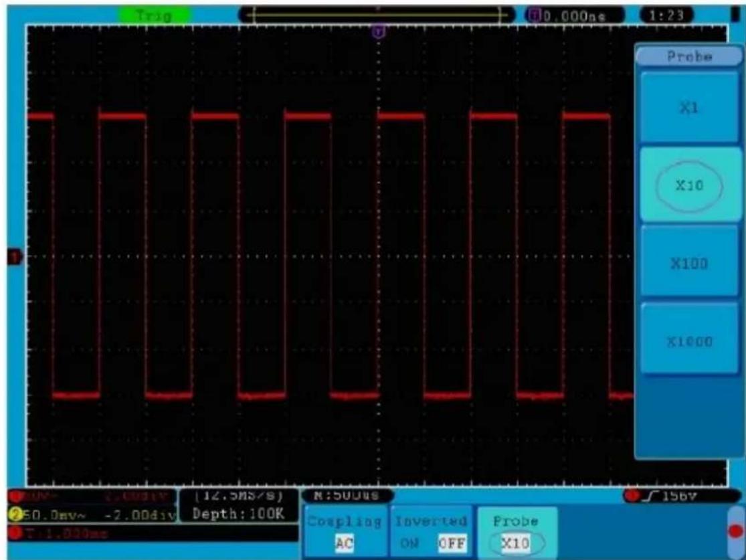746x560 pixels.
Task: Open the Probe X10 bottom menu item
Action: [x=517, y=532]
